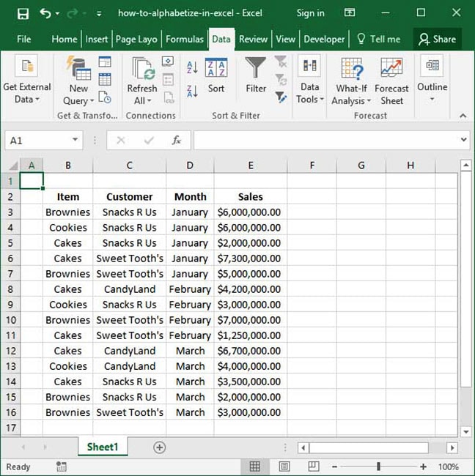The height and width of the screenshot is (476, 475).
Task: Click the From Table icon
Action: [x=105, y=80]
